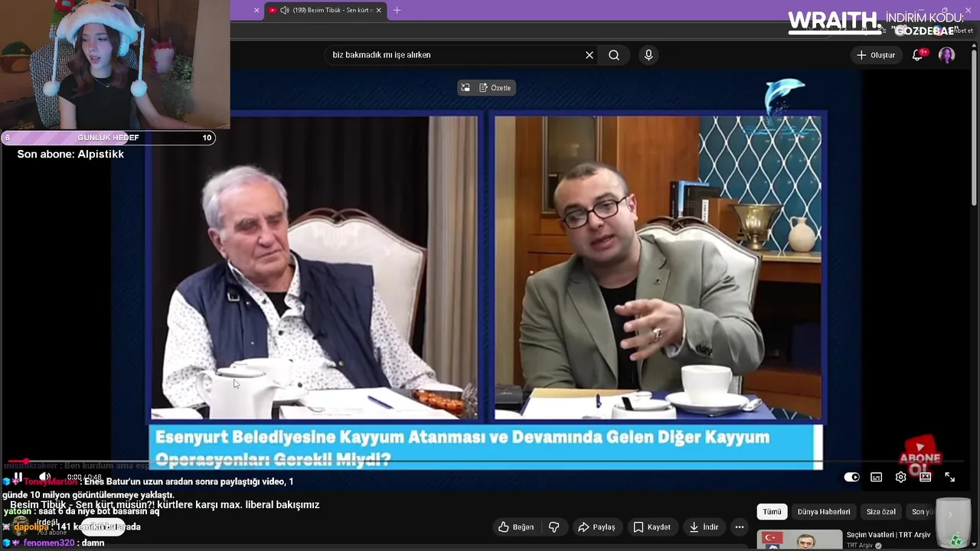Image resolution: width=980 pixels, height=551 pixels.
Task: Close the previous browser tab
Action: click(256, 10)
